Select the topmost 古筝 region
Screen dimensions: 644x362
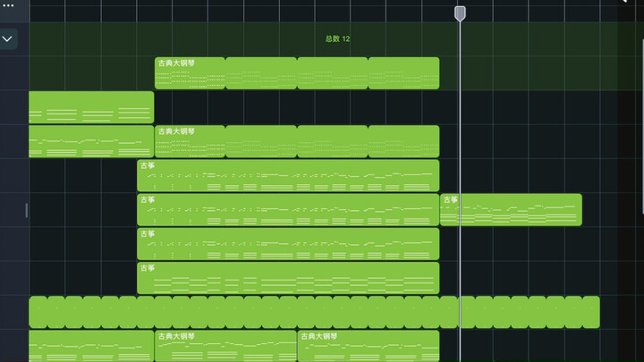288,175
